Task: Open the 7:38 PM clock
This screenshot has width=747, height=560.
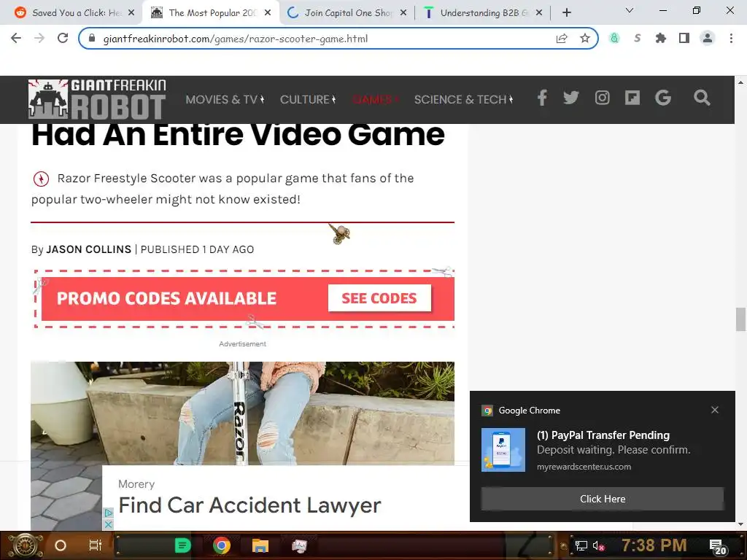Action: pos(654,545)
